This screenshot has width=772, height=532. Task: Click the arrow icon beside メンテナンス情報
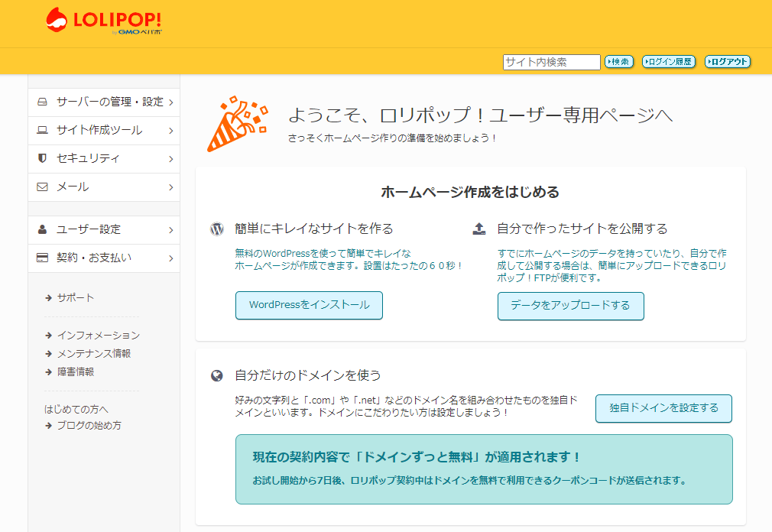[48, 354]
